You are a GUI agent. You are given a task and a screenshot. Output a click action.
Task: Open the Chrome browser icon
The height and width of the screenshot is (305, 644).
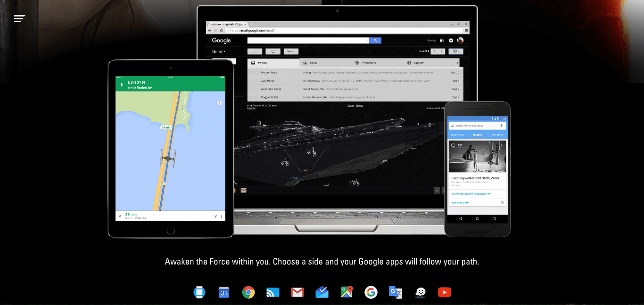(x=248, y=292)
